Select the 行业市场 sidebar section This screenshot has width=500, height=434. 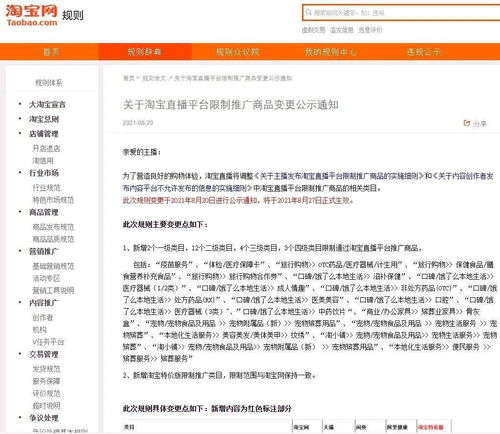(44, 173)
